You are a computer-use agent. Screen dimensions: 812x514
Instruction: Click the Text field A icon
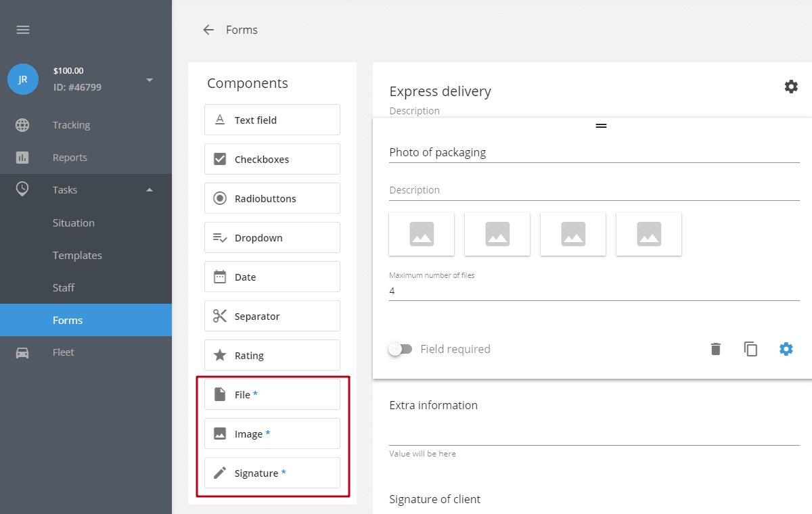coord(220,120)
